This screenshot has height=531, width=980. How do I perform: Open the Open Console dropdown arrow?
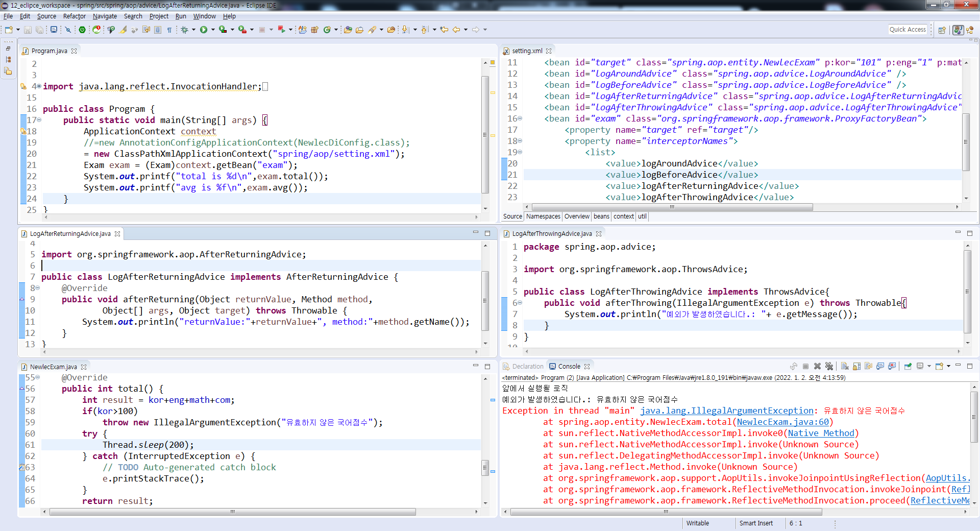pyautogui.click(x=948, y=366)
